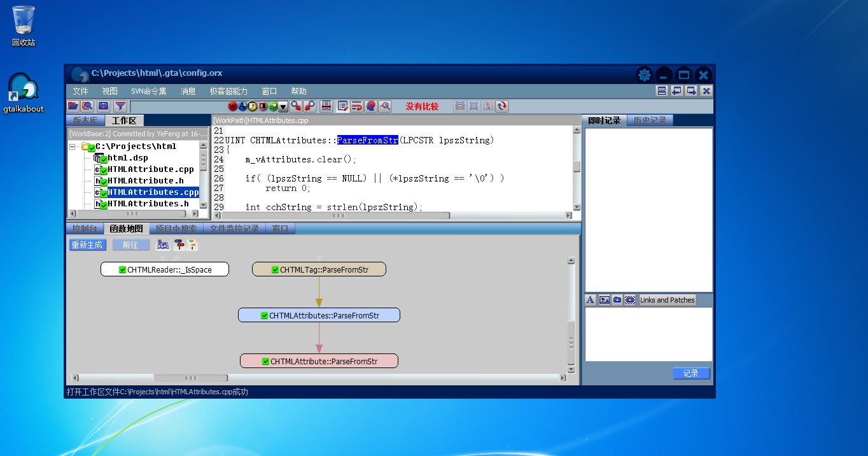Open the Recycle Bin desktop icon
This screenshot has width=868, height=456.
[x=24, y=26]
